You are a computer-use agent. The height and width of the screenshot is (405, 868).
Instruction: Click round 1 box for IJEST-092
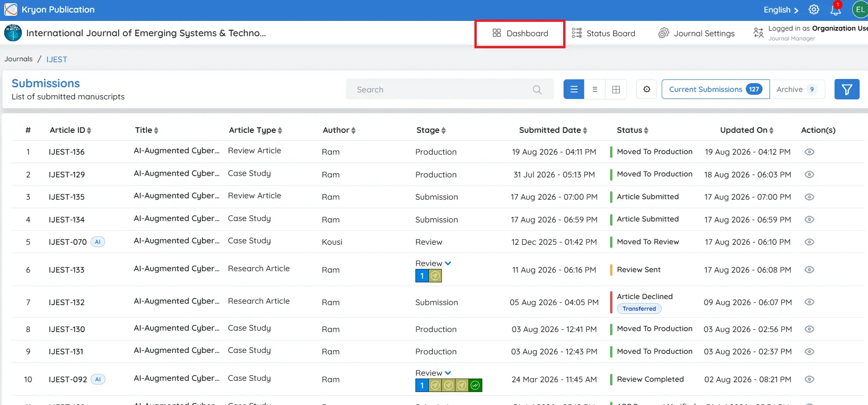coord(422,385)
